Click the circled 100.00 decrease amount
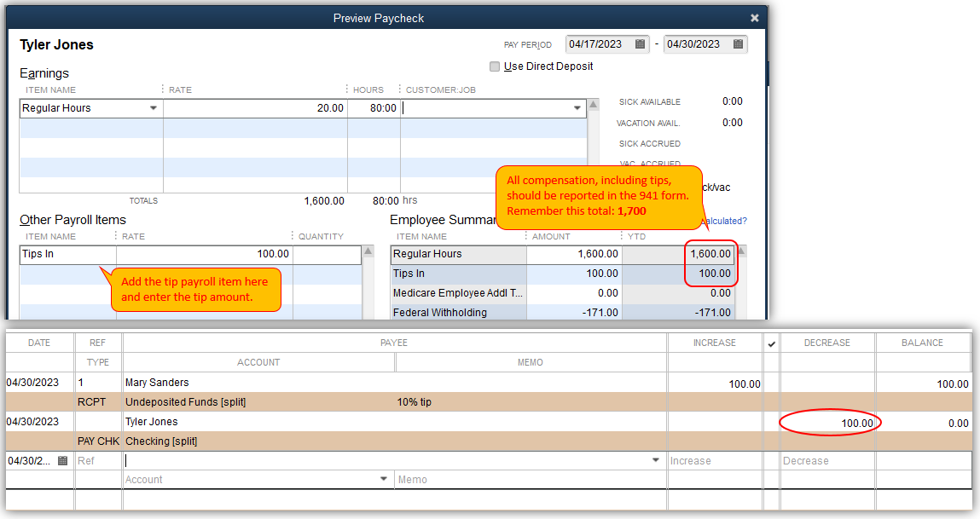Screen dimensions: 980x519 [x=859, y=423]
